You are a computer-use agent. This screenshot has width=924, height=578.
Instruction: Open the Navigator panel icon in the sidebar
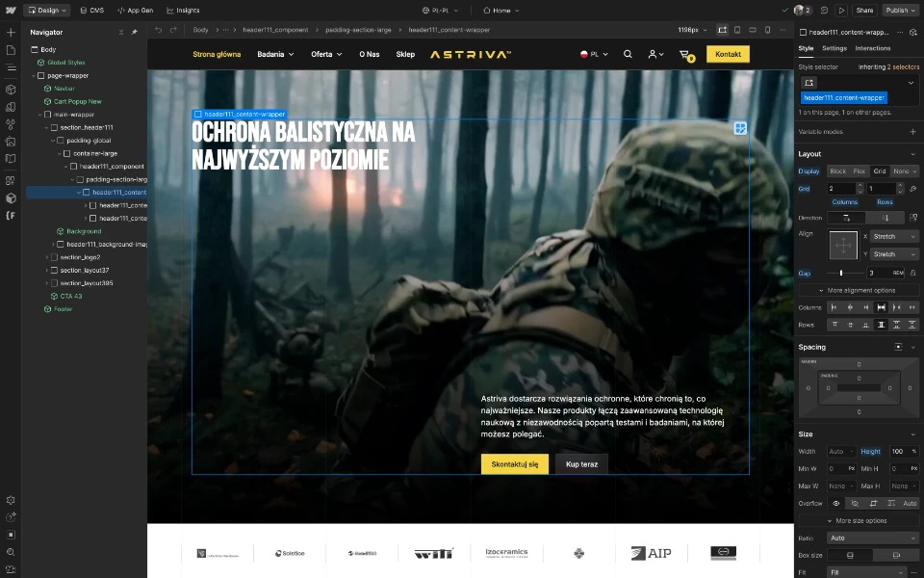pos(11,67)
